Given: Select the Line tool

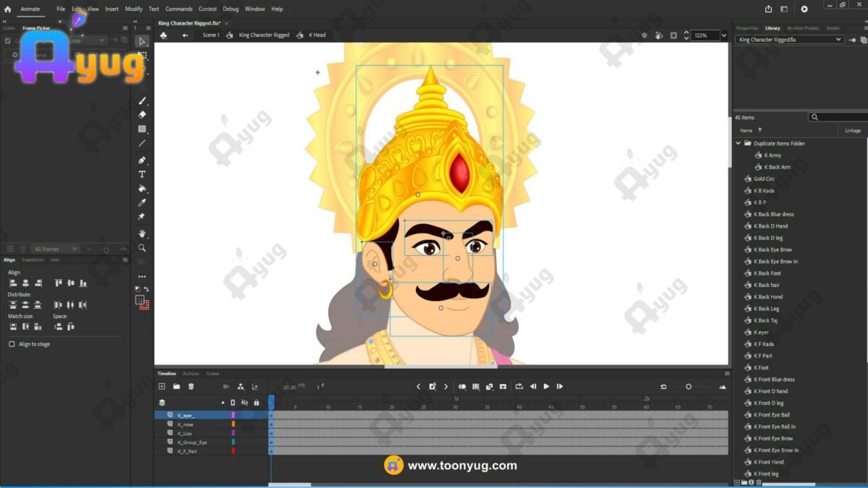Looking at the screenshot, I should [x=142, y=143].
